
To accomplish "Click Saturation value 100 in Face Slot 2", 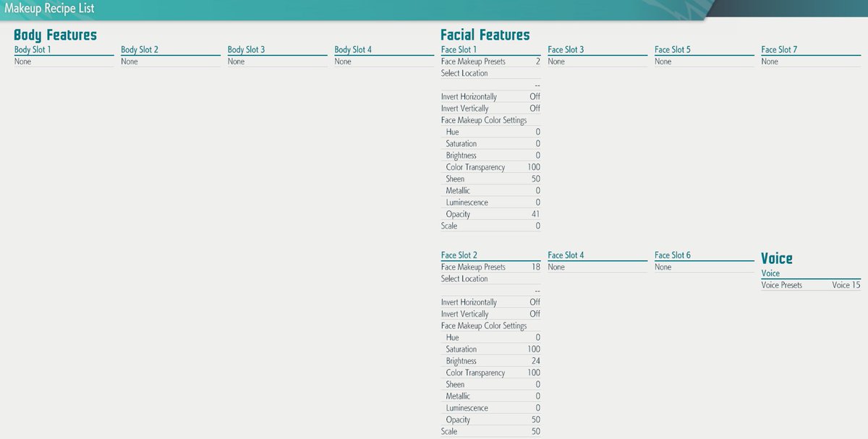I will (534, 349).
